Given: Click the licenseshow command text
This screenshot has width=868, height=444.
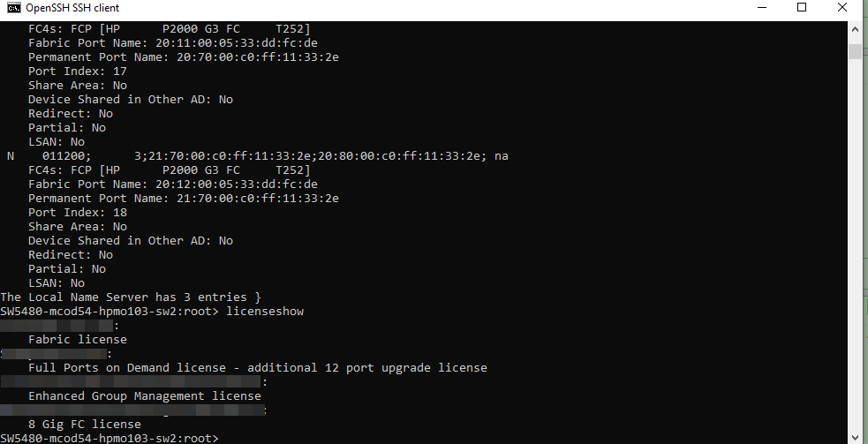Looking at the screenshot, I should pyautogui.click(x=265, y=311).
